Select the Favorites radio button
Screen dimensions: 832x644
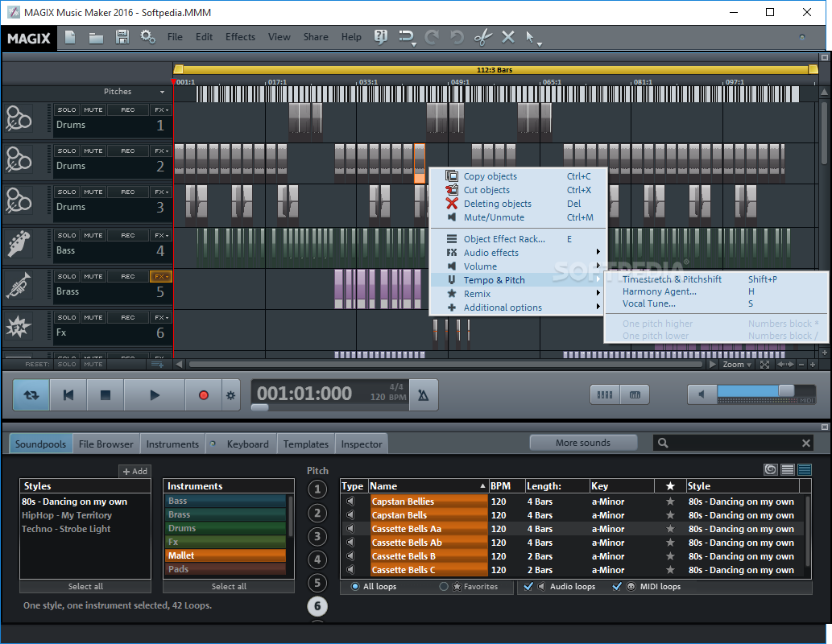pyautogui.click(x=444, y=587)
